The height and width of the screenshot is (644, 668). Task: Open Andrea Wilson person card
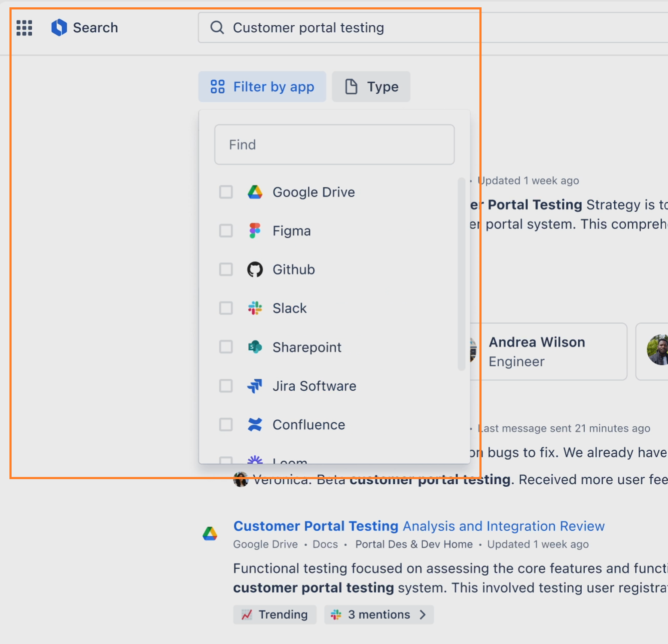(549, 352)
